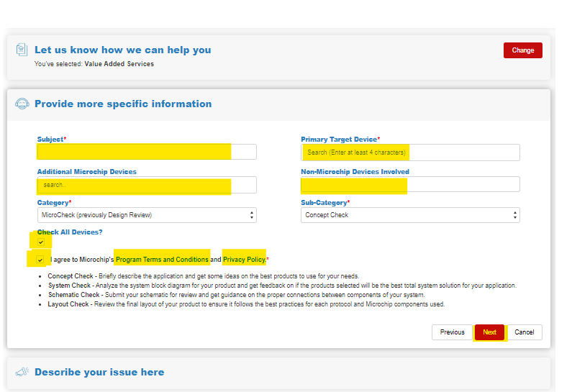Viewport: 572px width, 392px height.
Task: Click the 'Let us know how we can help you' heading
Action: (122, 50)
